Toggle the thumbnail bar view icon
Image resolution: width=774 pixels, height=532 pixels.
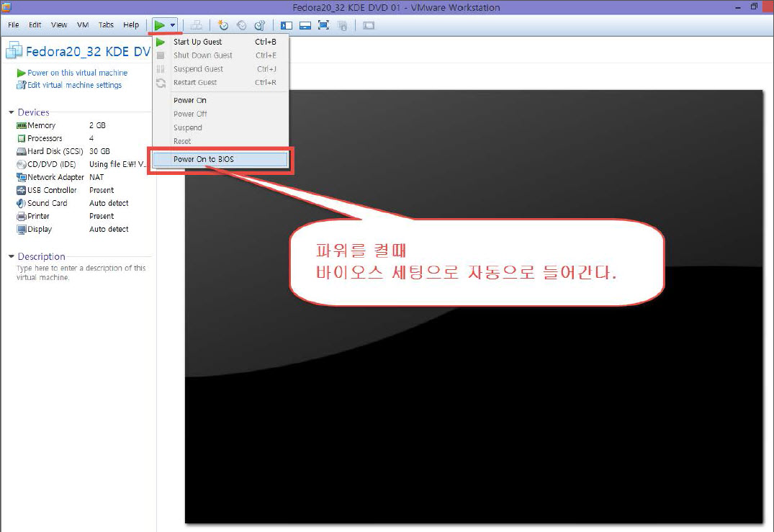pyautogui.click(x=305, y=25)
